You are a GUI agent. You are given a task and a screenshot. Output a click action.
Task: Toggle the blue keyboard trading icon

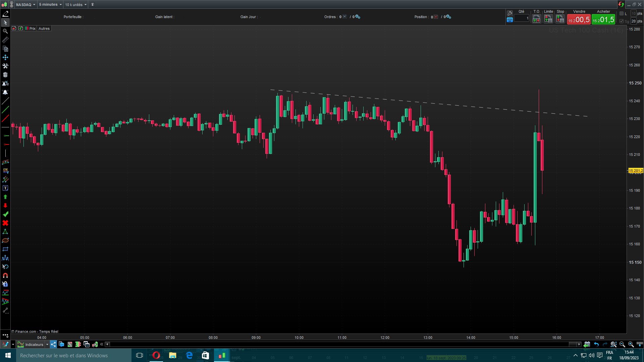click(x=509, y=20)
